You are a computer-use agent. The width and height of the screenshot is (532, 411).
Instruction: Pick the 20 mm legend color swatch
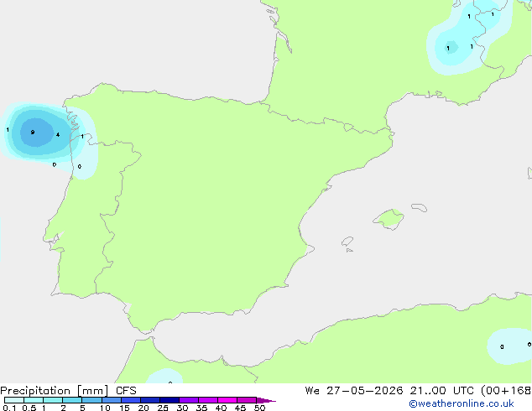150,400
